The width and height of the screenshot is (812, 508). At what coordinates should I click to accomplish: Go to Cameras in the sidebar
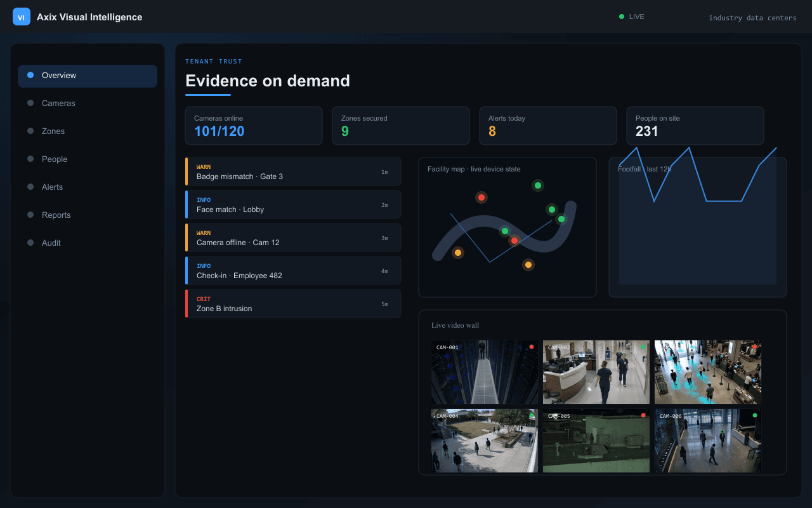point(88,104)
